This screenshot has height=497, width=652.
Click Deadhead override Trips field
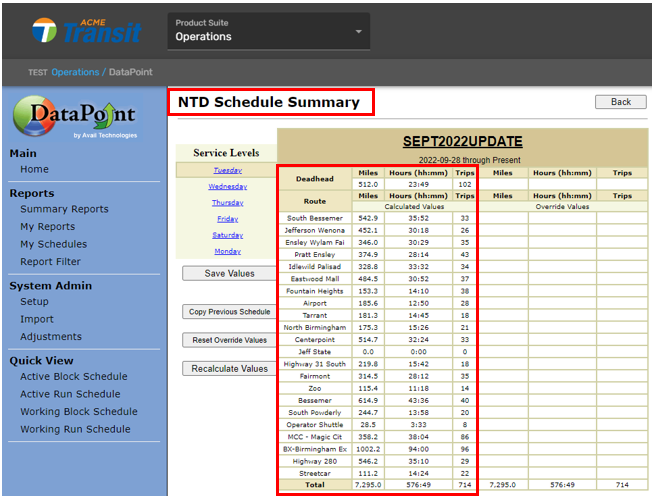(x=622, y=184)
